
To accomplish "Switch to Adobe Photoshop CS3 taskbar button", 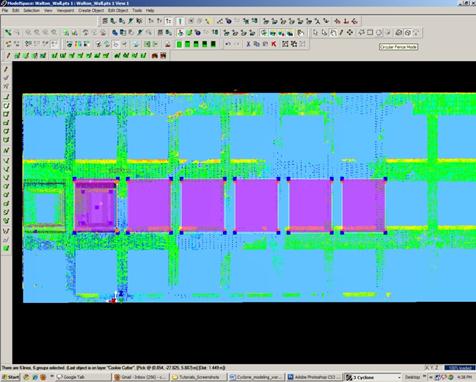I will pos(314,377).
